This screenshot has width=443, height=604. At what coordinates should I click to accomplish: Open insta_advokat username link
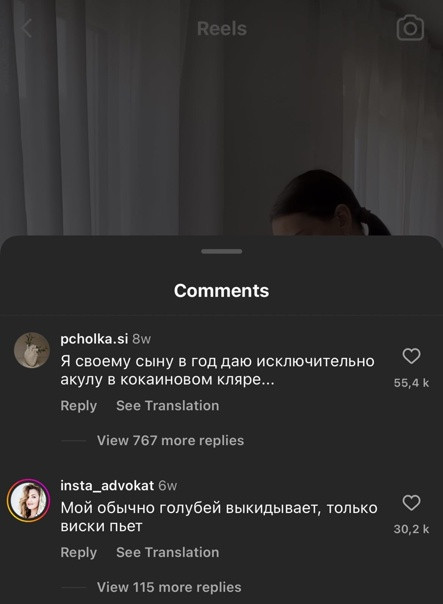[107, 485]
